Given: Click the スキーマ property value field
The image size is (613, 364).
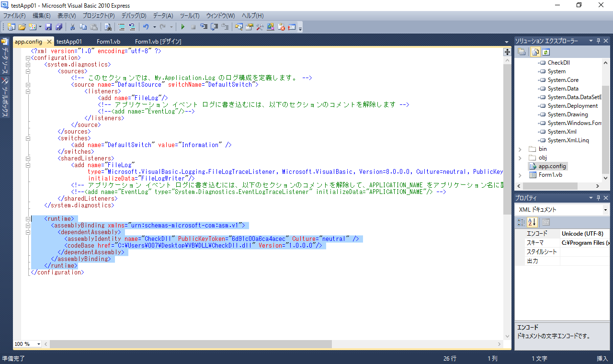Looking at the screenshot, I should click(585, 243).
